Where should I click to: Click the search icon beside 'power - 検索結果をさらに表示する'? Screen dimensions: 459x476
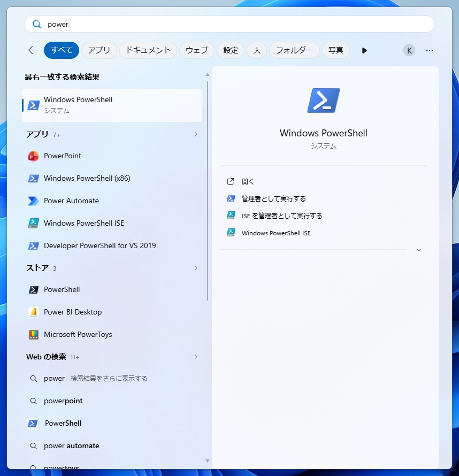(x=33, y=379)
